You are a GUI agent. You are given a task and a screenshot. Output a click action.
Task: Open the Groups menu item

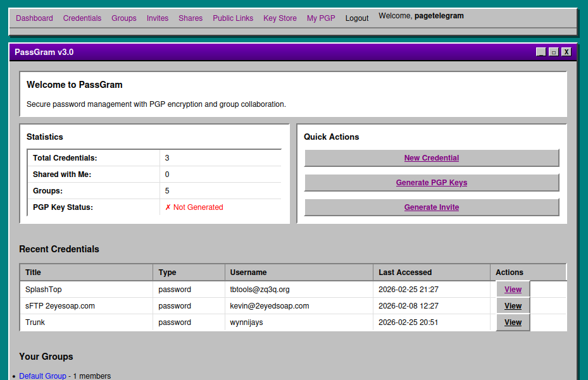tap(124, 18)
